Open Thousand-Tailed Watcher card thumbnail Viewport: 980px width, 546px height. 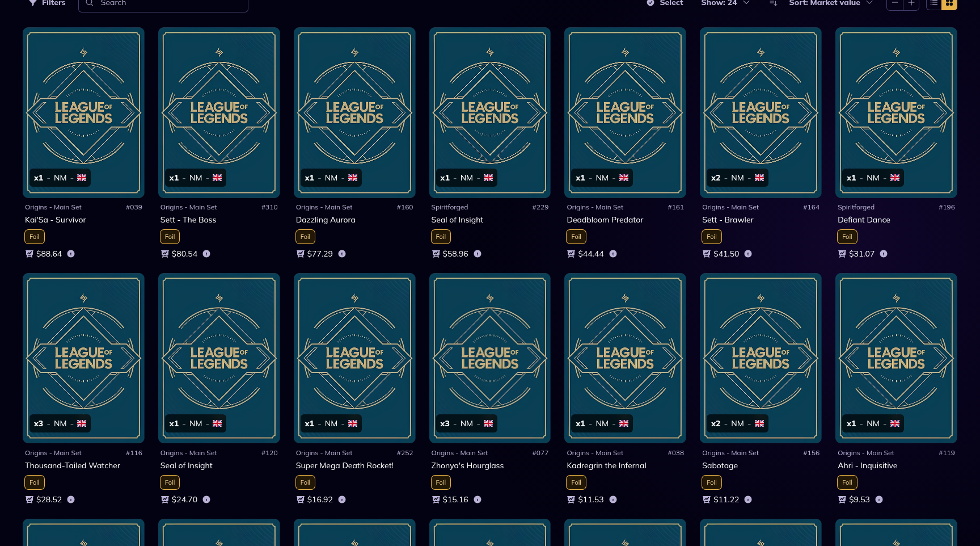(83, 358)
